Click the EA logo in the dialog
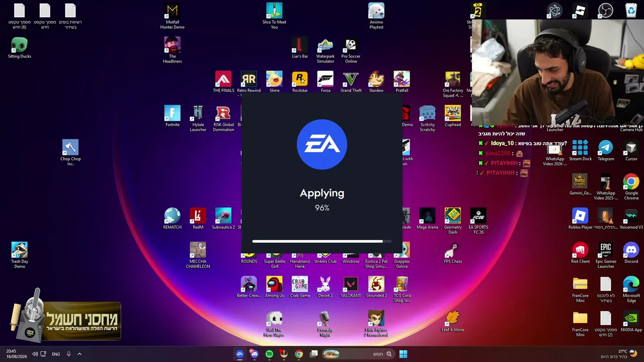The image size is (644, 362). tap(322, 144)
